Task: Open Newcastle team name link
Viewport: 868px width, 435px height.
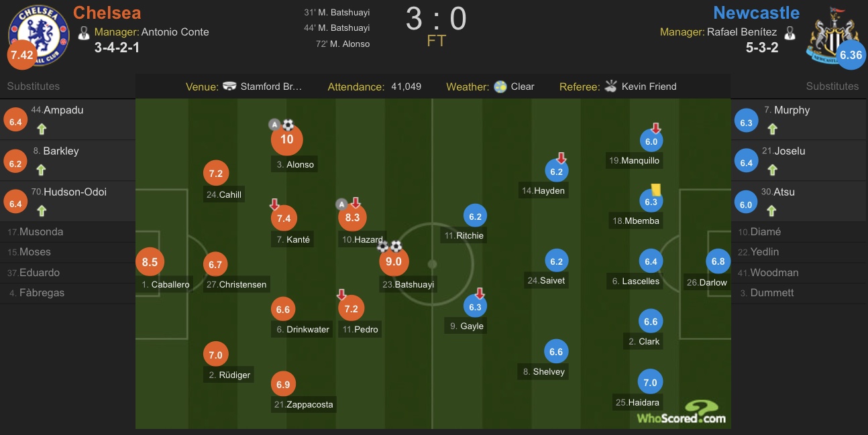Action: coord(756,12)
